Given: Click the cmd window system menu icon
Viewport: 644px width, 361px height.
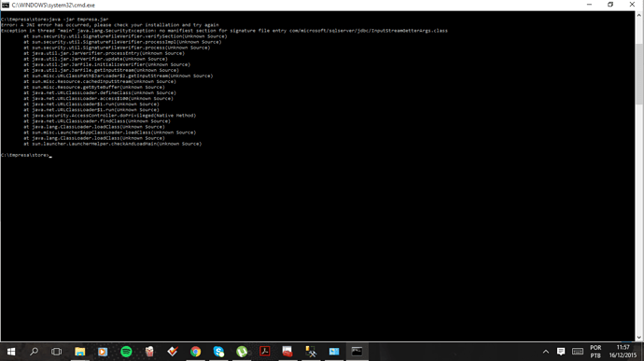Looking at the screenshot, I should [6, 5].
